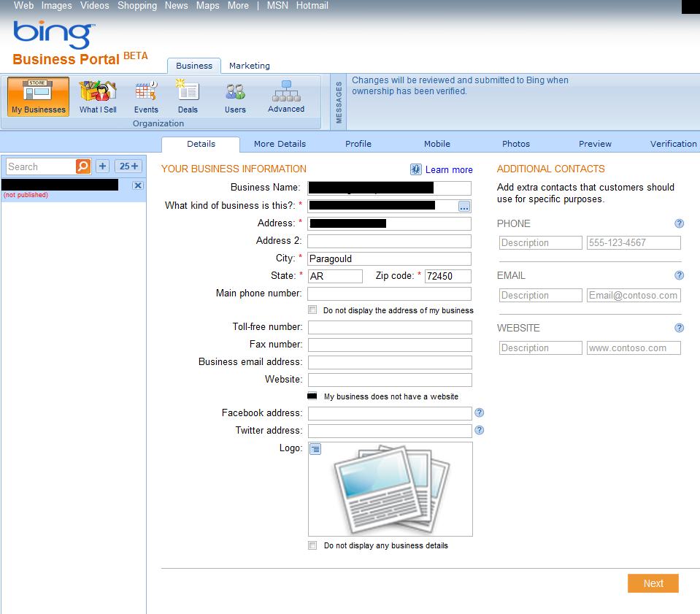This screenshot has height=614, width=700.
Task: Click the City field containing Paragould
Action: pyautogui.click(x=389, y=258)
